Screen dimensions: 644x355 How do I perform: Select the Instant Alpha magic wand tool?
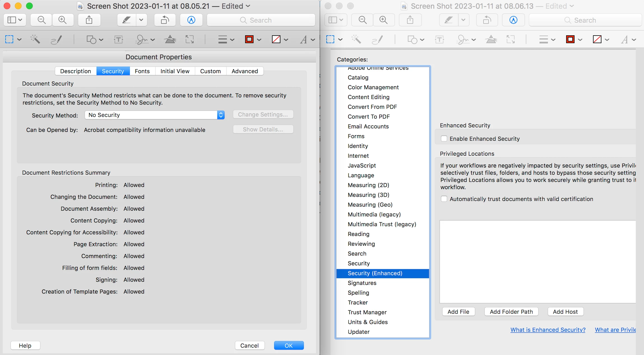[x=35, y=40]
